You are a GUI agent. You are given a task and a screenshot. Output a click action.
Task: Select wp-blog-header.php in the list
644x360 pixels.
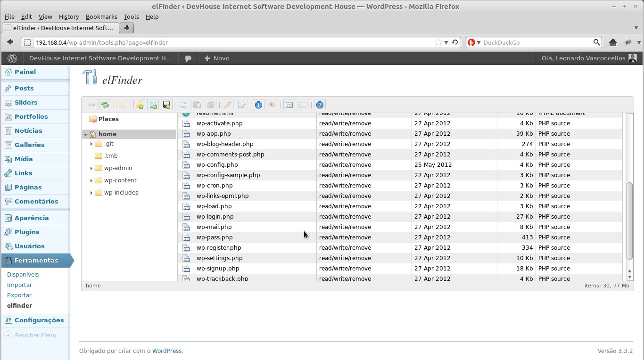point(400,144)
